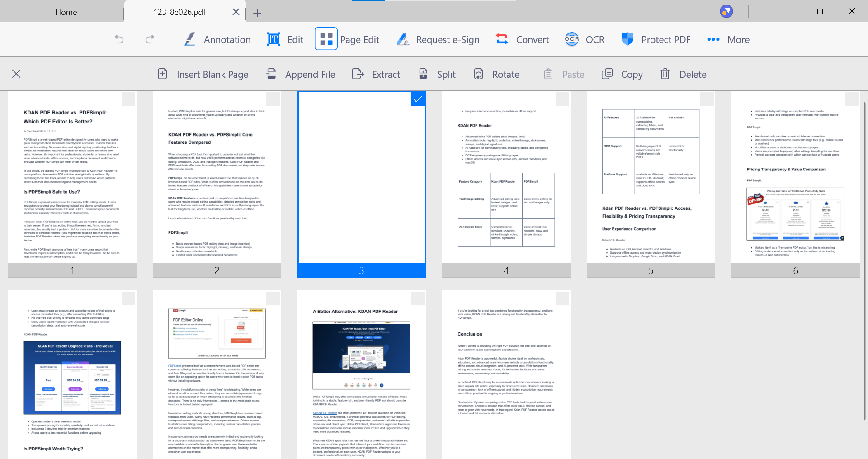Select the page 4 thumbnail

506,181
